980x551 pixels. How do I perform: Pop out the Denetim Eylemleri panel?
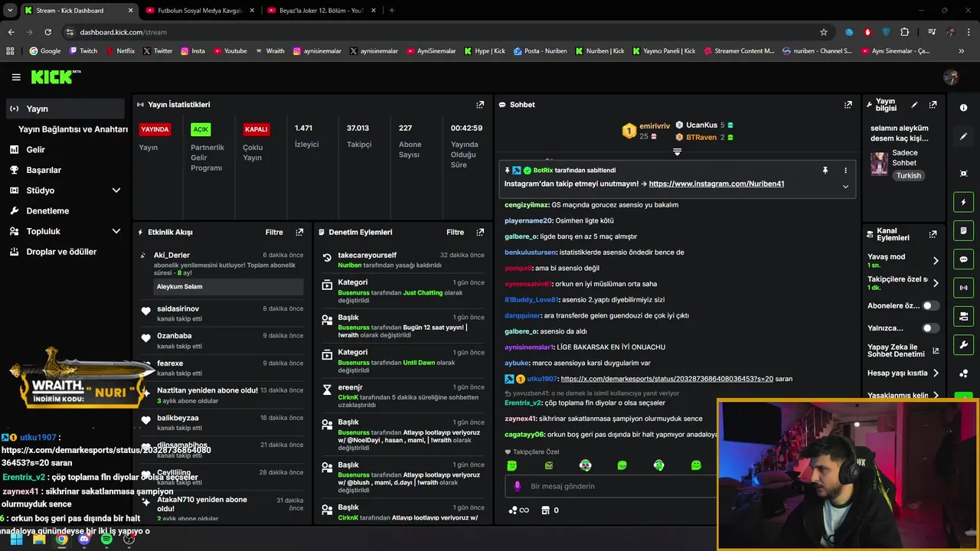(480, 232)
